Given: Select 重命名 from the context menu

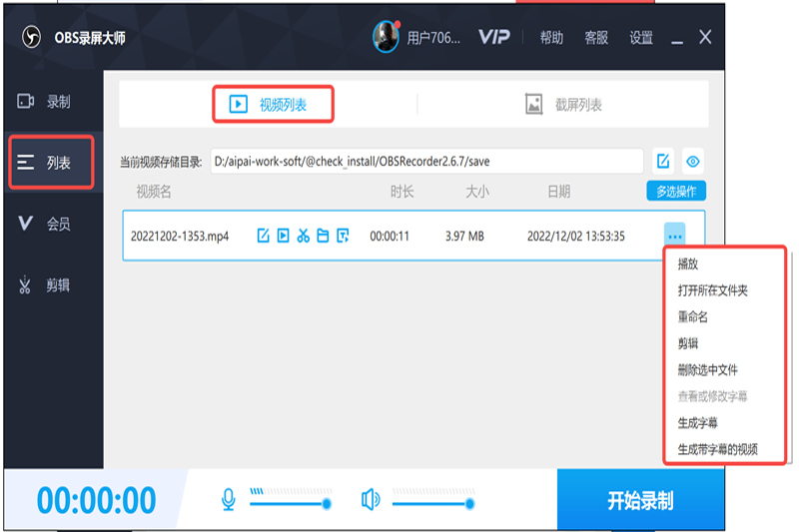Looking at the screenshot, I should click(692, 317).
